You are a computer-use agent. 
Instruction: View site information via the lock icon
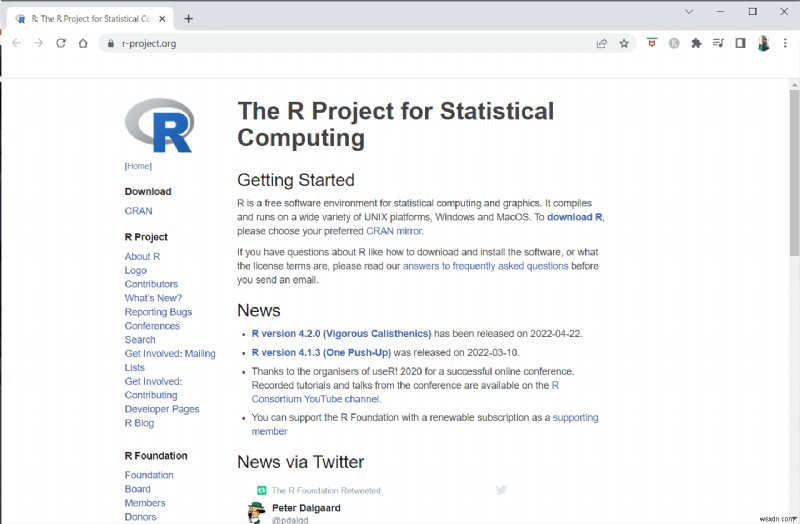point(111,44)
